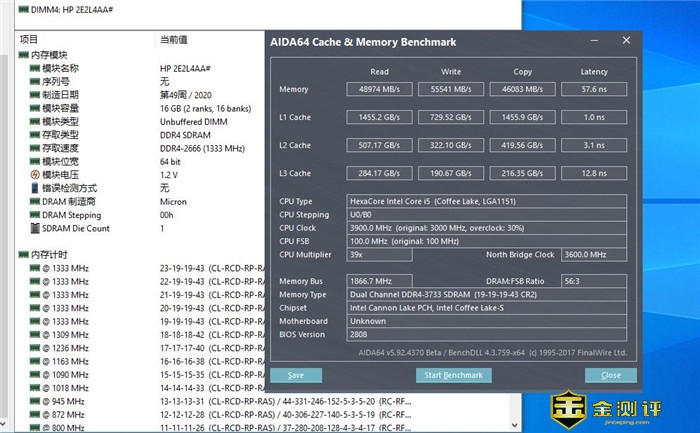700x433 pixels.
Task: Select the 内存模块 group icon
Action: (x=23, y=55)
